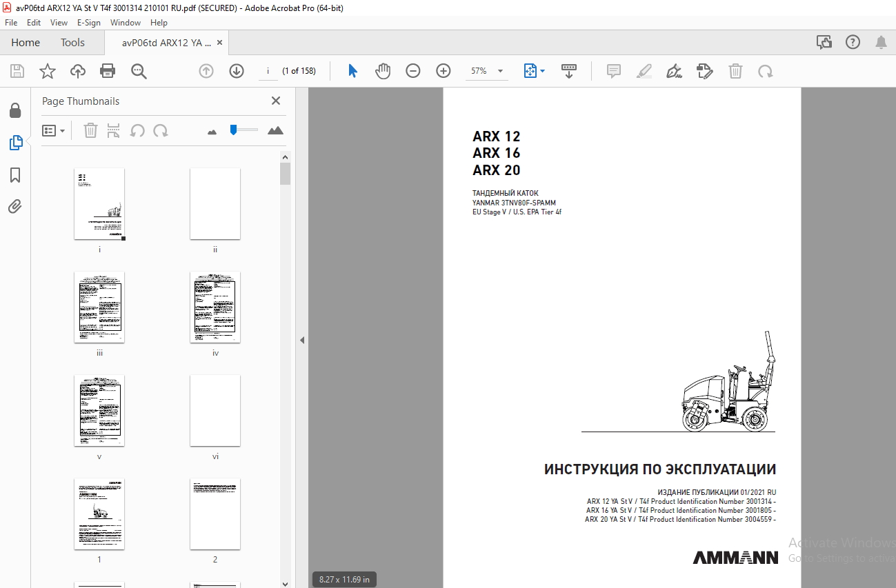
Task: Open the E-Sign menu
Action: (90, 23)
